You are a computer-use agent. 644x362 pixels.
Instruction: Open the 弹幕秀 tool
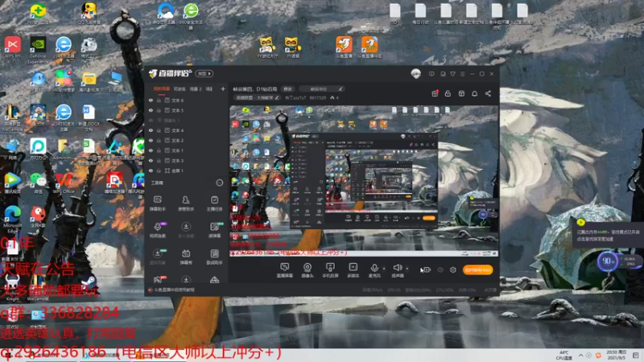pyautogui.click(x=186, y=257)
